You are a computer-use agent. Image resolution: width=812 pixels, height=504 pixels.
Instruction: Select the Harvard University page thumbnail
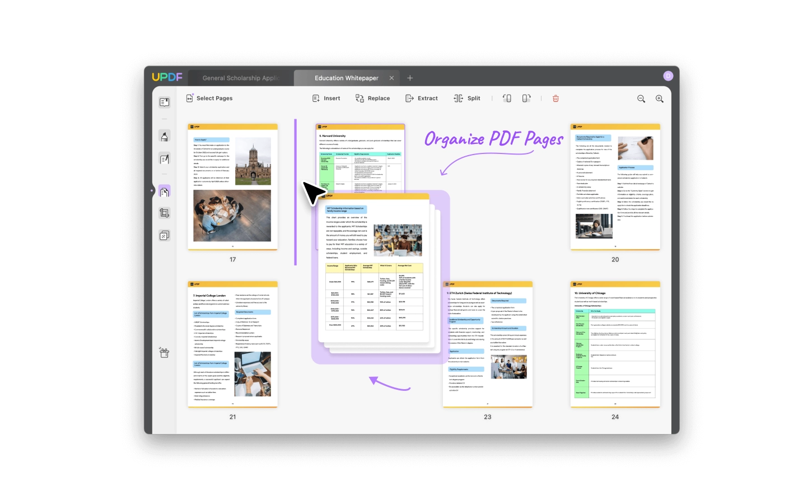[x=360, y=158]
